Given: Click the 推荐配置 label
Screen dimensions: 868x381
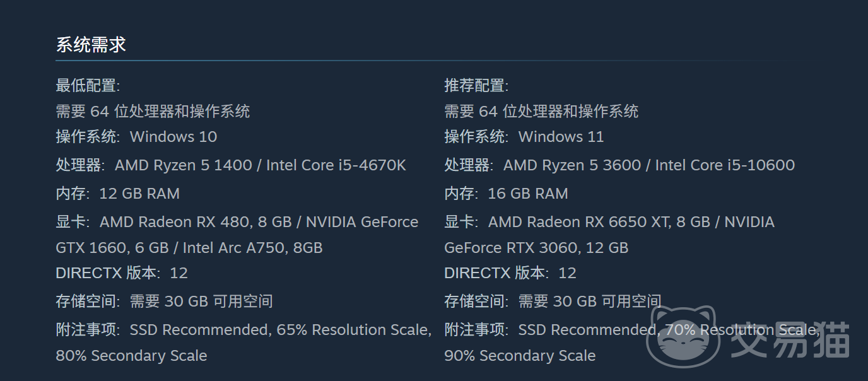Looking at the screenshot, I should click(x=476, y=85).
